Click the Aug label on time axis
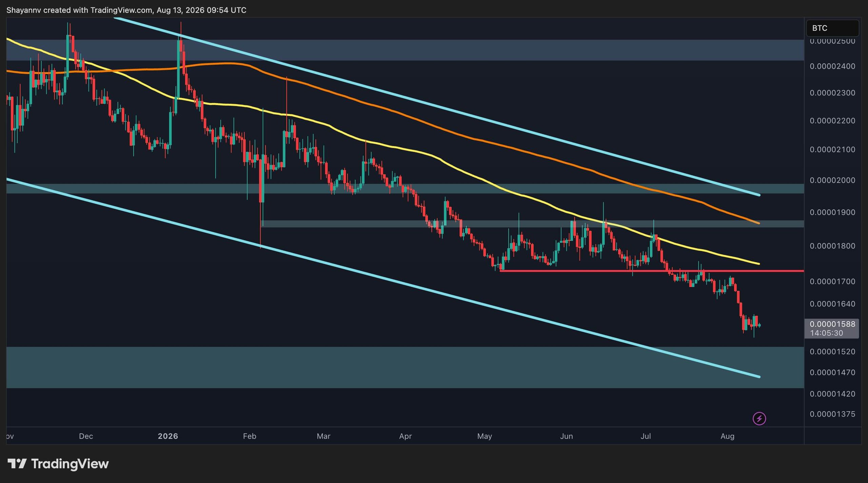This screenshot has height=483, width=868. coord(727,436)
